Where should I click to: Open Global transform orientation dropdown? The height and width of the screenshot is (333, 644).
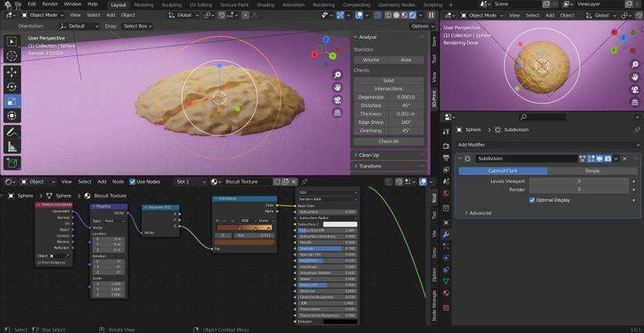[x=184, y=15]
